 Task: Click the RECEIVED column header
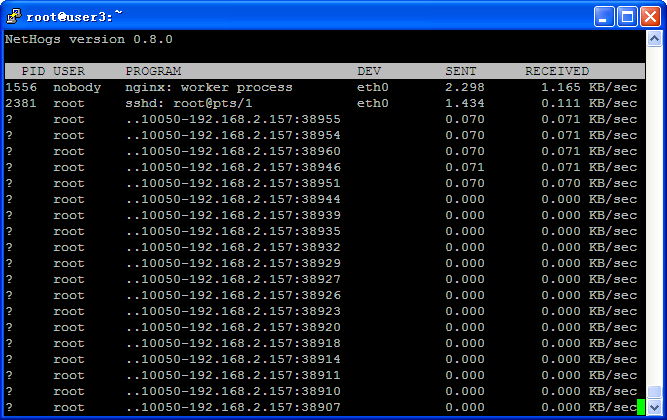pos(557,71)
